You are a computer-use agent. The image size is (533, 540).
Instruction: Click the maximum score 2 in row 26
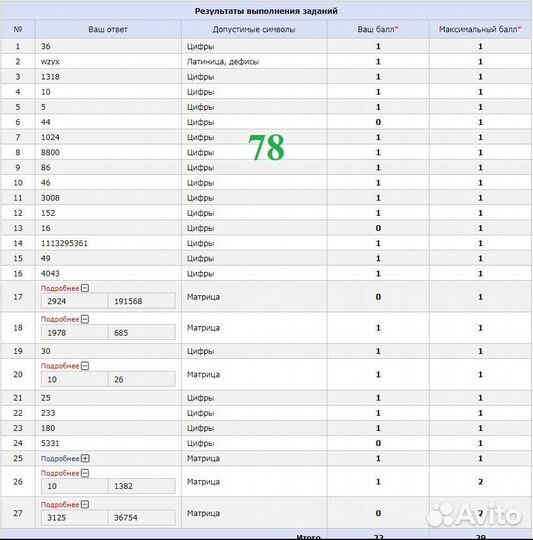coord(480,481)
